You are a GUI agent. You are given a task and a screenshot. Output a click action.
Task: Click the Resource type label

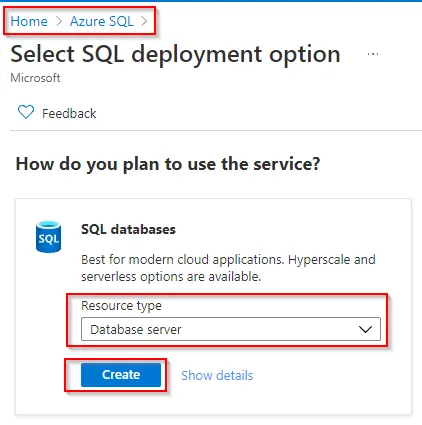pyautogui.click(x=121, y=306)
